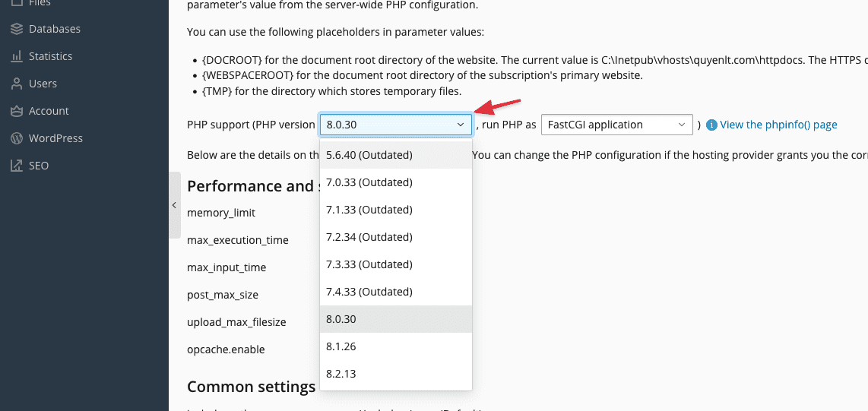This screenshot has height=411, width=868.
Task: Click the Databases stack icon in sidebar
Action: point(16,29)
